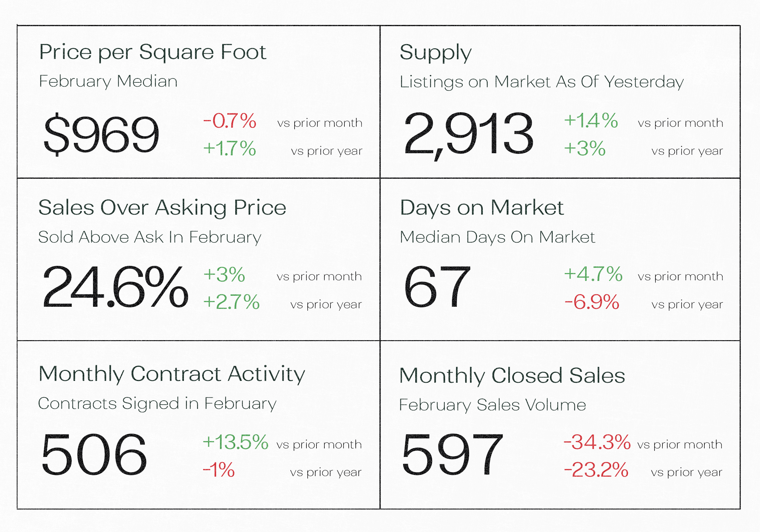Click the +13.5% contract activity figure
This screenshot has width=760, height=532.
(235, 442)
